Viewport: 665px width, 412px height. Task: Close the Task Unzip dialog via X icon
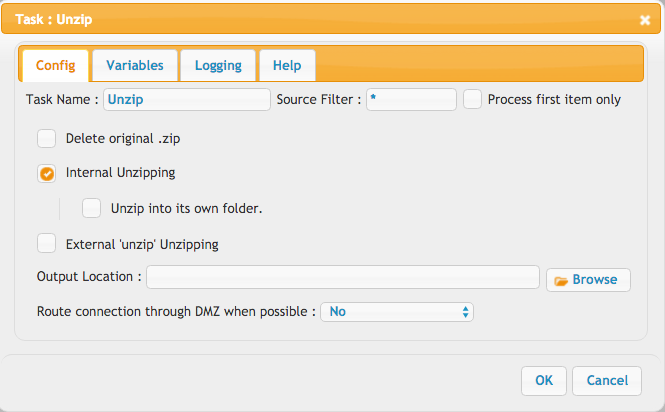pos(645,20)
